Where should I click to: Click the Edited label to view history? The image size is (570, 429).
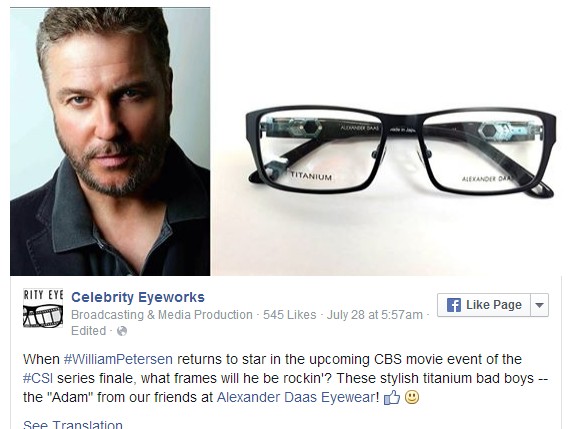(88, 331)
